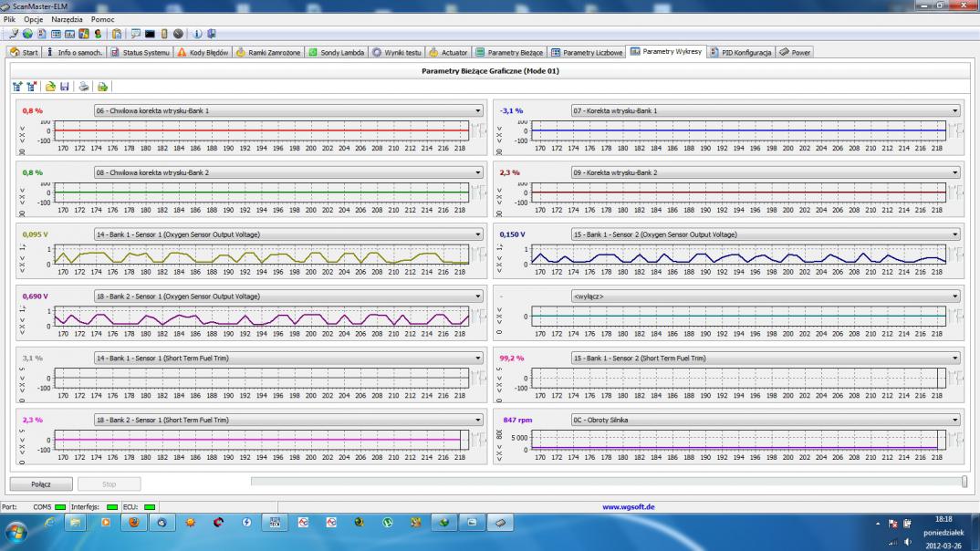This screenshot has height=551, width=980.
Task: Open the data table grid toolbar icon
Action: click(x=56, y=34)
